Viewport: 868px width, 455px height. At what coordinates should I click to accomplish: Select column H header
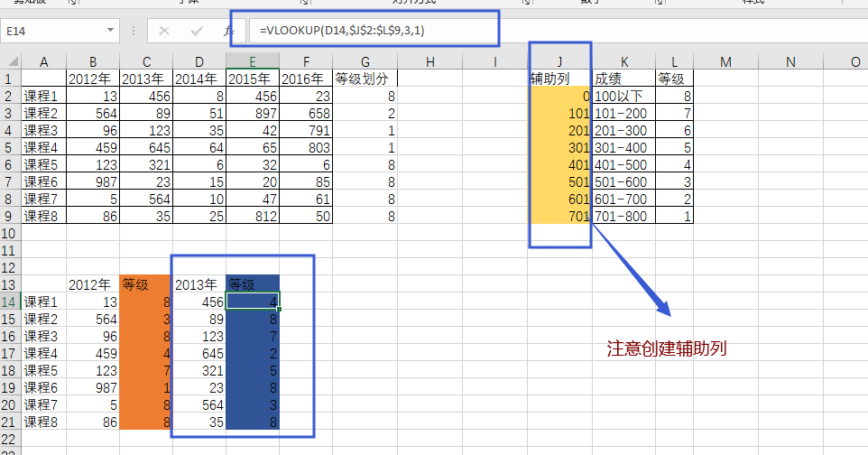[430, 61]
